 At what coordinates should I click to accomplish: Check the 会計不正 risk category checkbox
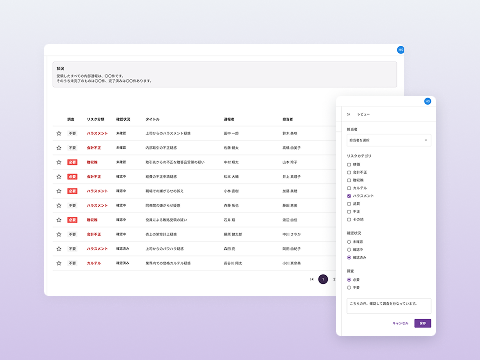tap(349, 172)
